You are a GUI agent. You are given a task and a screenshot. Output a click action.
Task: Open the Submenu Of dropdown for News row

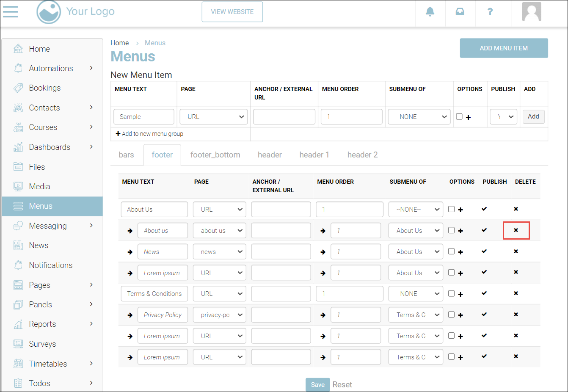coord(416,252)
